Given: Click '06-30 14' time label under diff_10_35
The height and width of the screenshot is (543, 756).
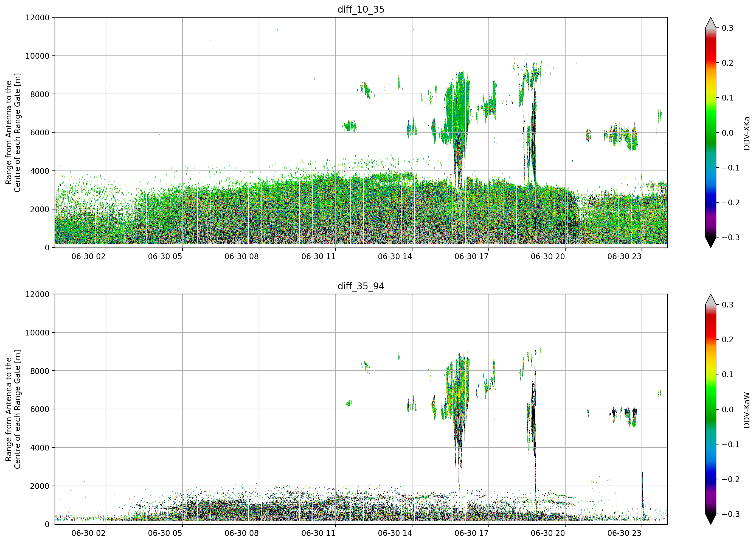Looking at the screenshot, I should [395, 256].
